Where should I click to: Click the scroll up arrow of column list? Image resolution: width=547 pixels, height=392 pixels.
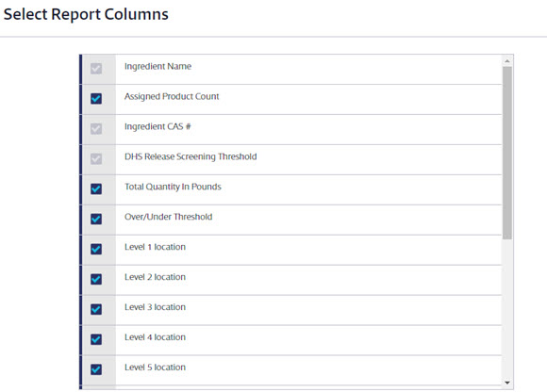[x=507, y=61]
